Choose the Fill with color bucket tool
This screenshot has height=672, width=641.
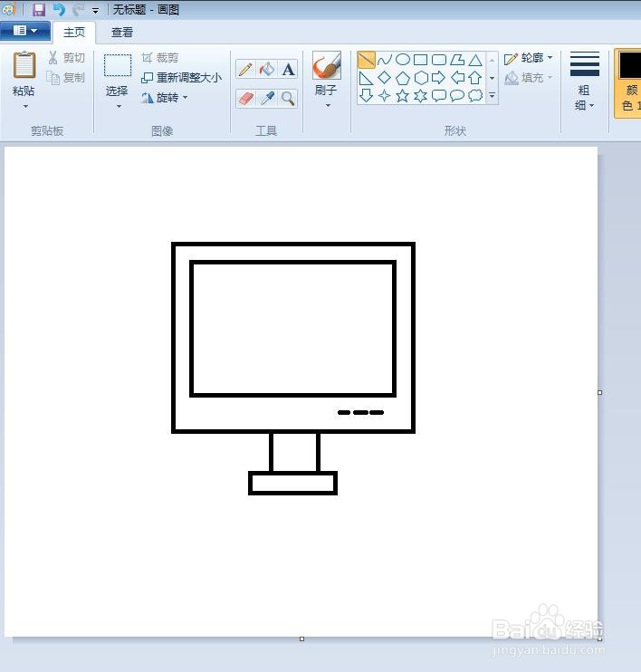(x=266, y=69)
